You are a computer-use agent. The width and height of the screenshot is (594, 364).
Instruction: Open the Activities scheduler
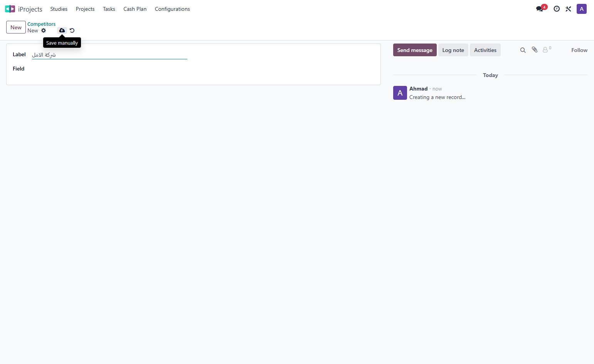pyautogui.click(x=485, y=50)
